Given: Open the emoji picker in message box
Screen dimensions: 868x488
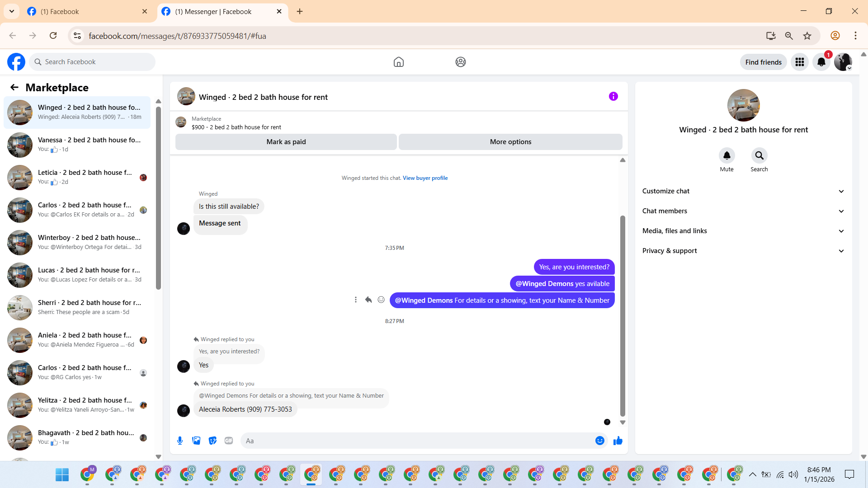Looking at the screenshot, I should pos(599,441).
